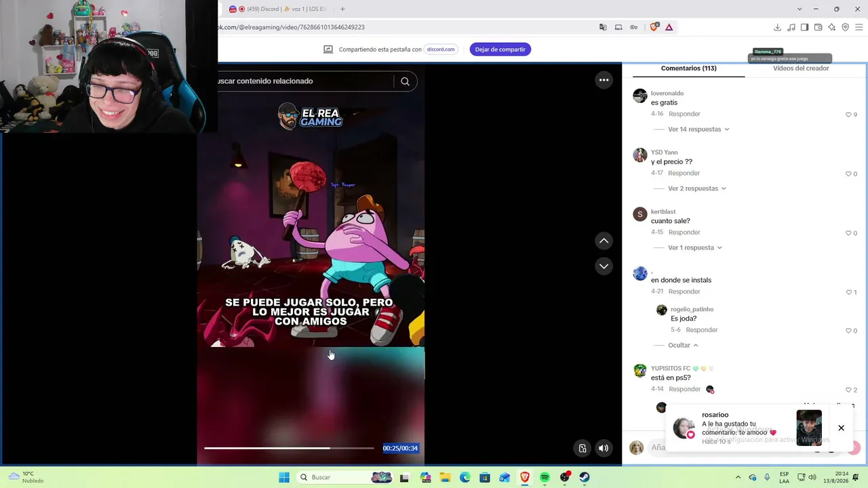
Task: Open Microsoft Store from the taskbar
Action: click(x=485, y=477)
